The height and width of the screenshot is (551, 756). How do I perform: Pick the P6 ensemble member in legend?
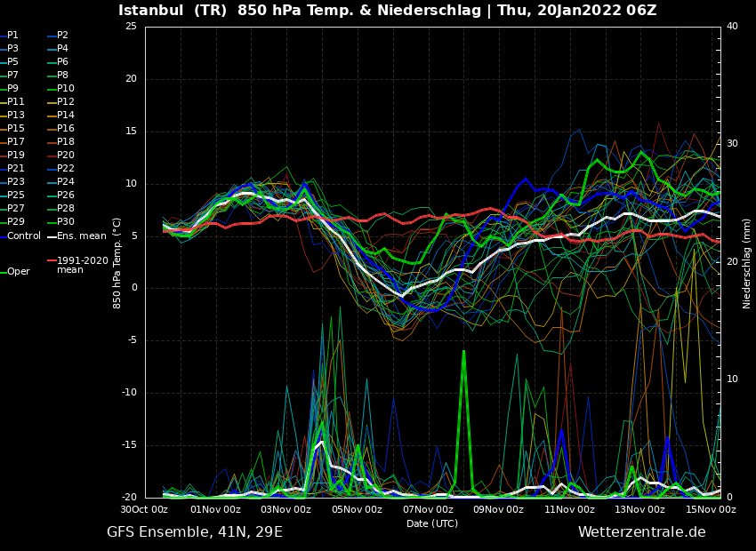59,61
